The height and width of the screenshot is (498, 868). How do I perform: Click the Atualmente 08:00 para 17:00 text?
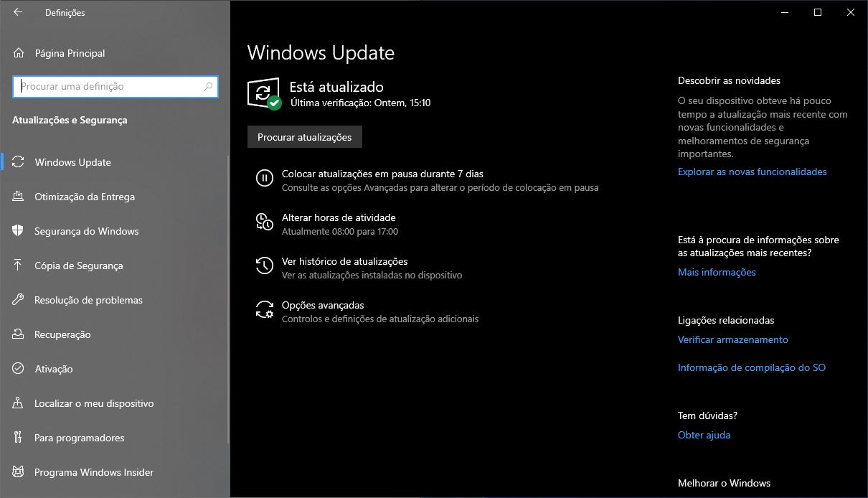pos(340,232)
